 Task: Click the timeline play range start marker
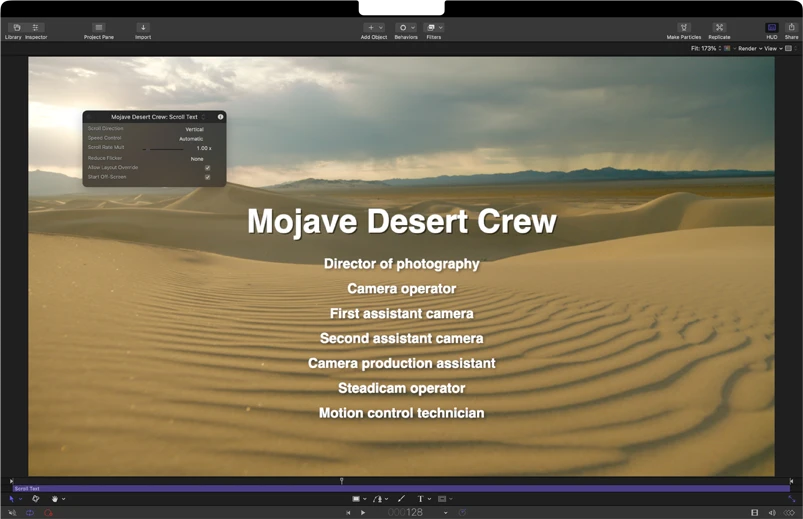click(11, 481)
